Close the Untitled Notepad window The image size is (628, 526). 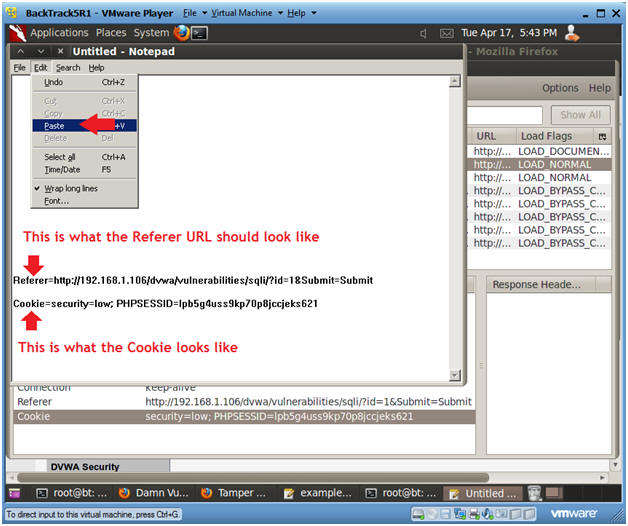(60, 51)
